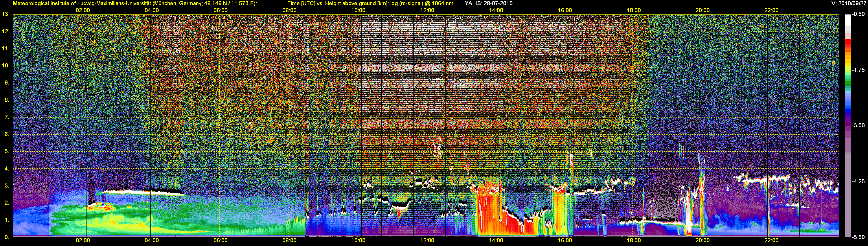The width and height of the screenshot is (868, 246).
Task: Pick the 7. height axis label
Action: (x=7, y=117)
